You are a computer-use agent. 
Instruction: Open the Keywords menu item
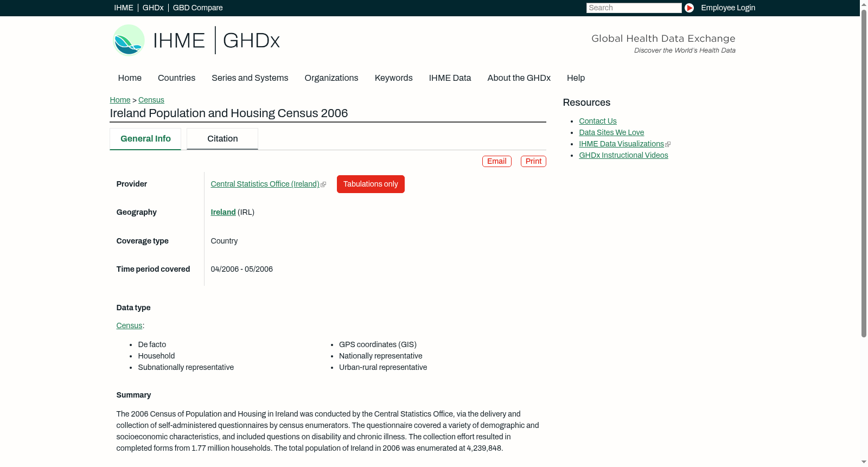pyautogui.click(x=394, y=78)
